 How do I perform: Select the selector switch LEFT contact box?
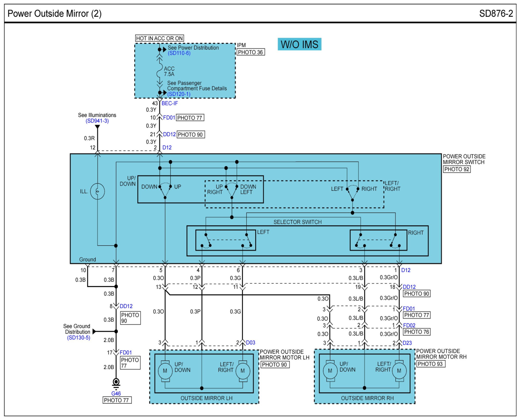tap(226, 240)
